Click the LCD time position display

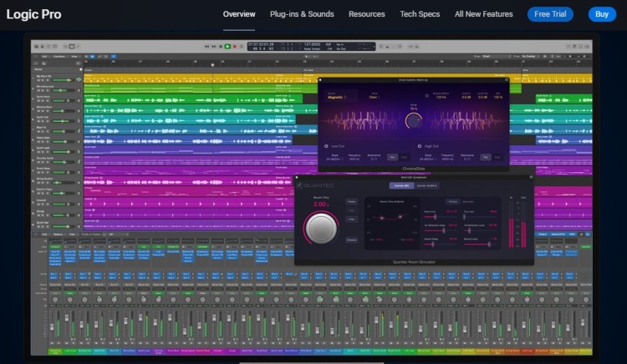click(261, 44)
